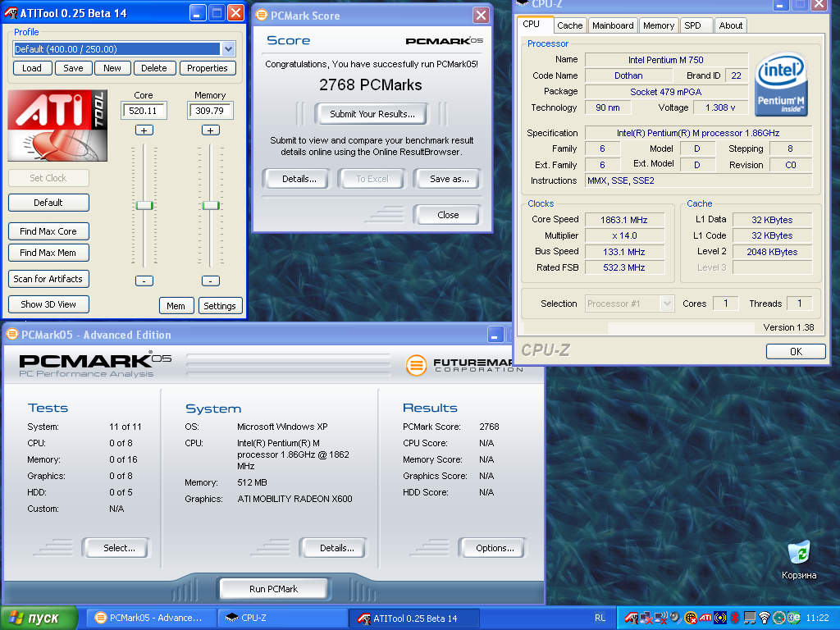The width and height of the screenshot is (840, 630).
Task: Switch to PCMark05 taskbar button
Action: [152, 618]
